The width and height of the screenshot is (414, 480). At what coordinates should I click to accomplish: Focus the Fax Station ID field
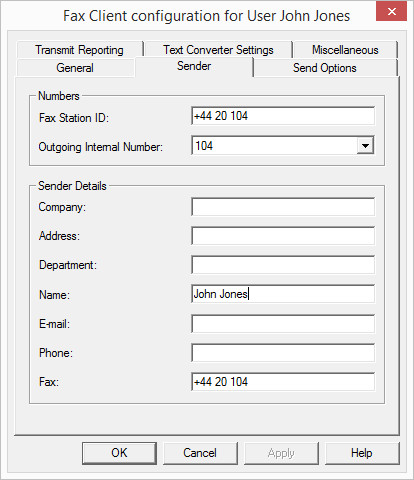(x=283, y=116)
